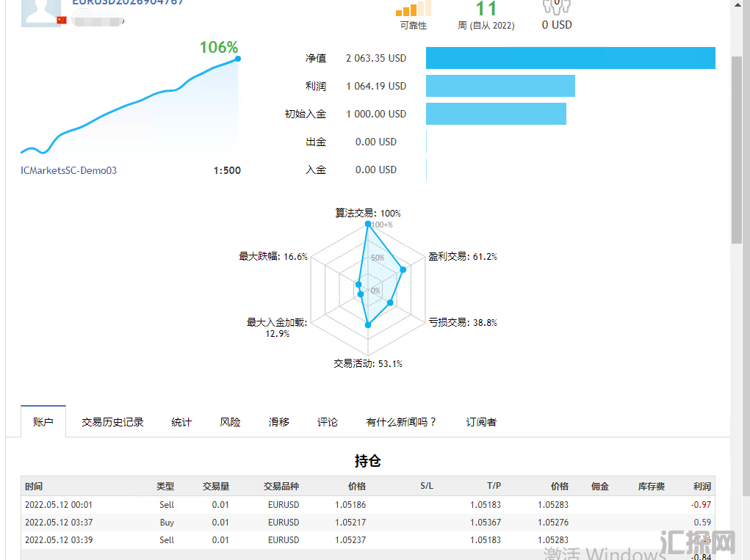
Task: Switch to the 统计 tab
Action: (181, 422)
